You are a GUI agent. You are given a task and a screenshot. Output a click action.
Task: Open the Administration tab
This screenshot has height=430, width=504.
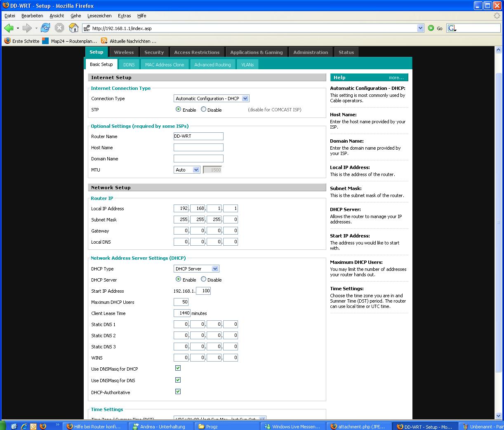(311, 52)
